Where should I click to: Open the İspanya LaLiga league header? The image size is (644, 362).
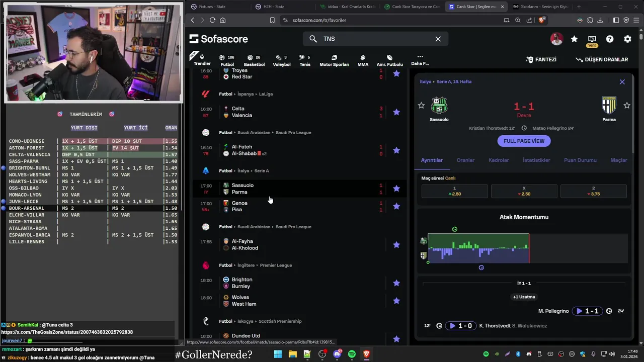[246, 94]
